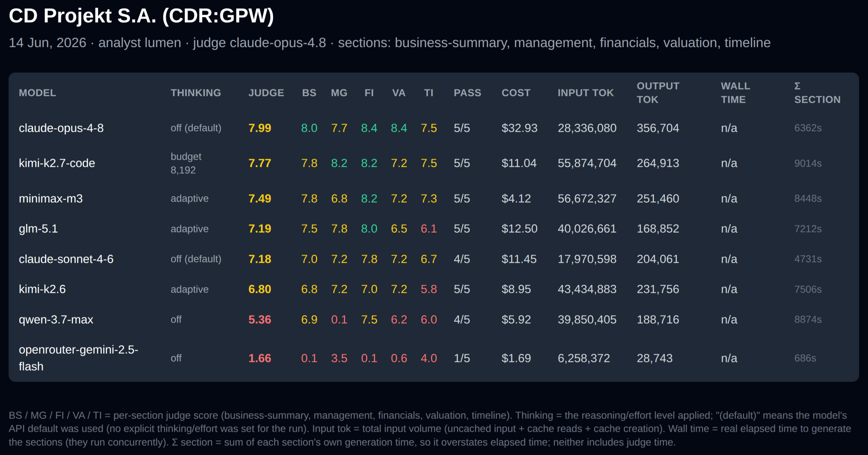Select the kimi-k2.7-code model name
Screen dimensions: 868x455
coord(57,163)
